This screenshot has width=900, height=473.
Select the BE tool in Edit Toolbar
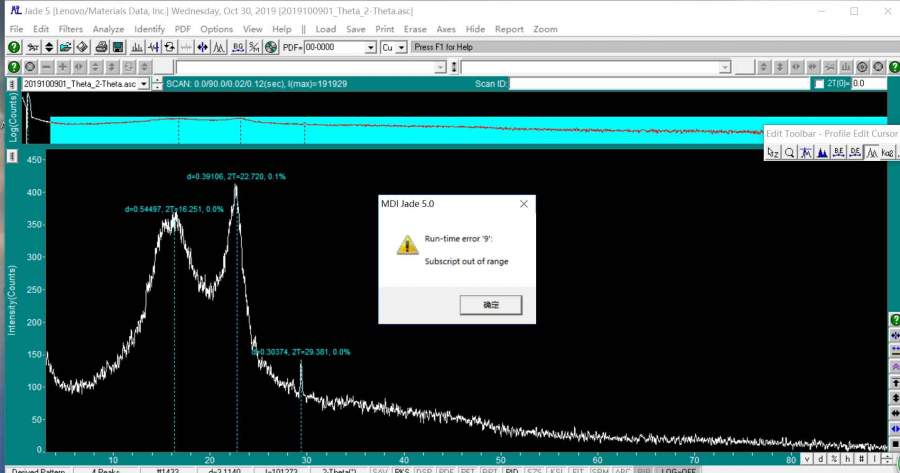click(838, 153)
